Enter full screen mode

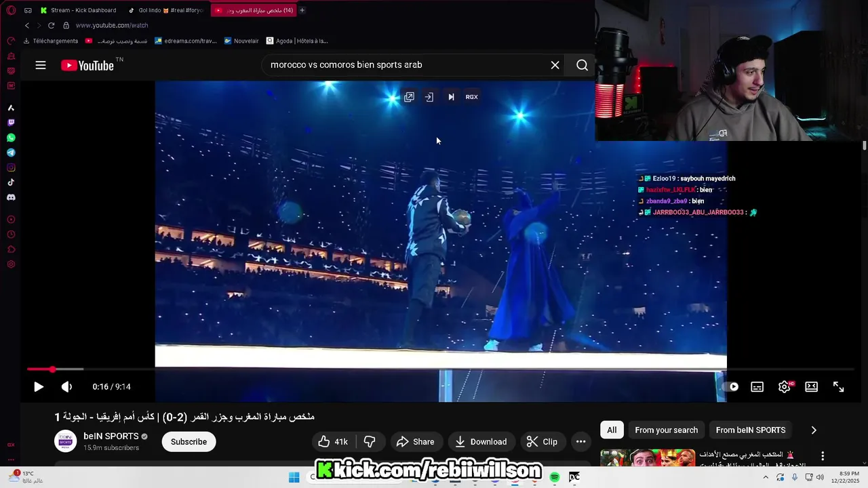pyautogui.click(x=838, y=386)
